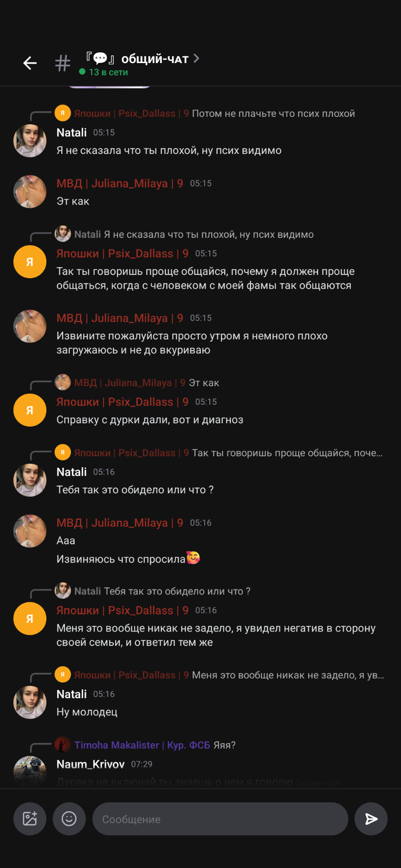Open channel details chevron next to общий-чат
This screenshot has height=868, width=401.
(196, 58)
